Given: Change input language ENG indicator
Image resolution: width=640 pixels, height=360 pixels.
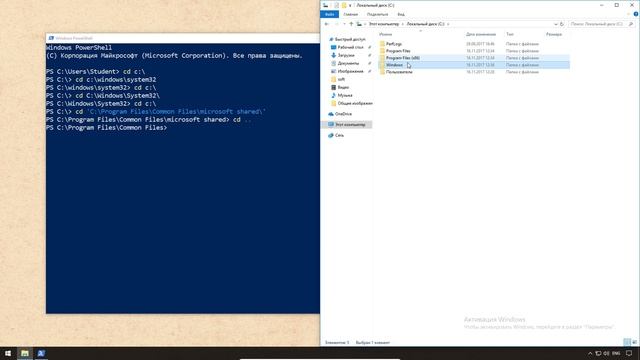Looking at the screenshot, I should (x=616, y=353).
